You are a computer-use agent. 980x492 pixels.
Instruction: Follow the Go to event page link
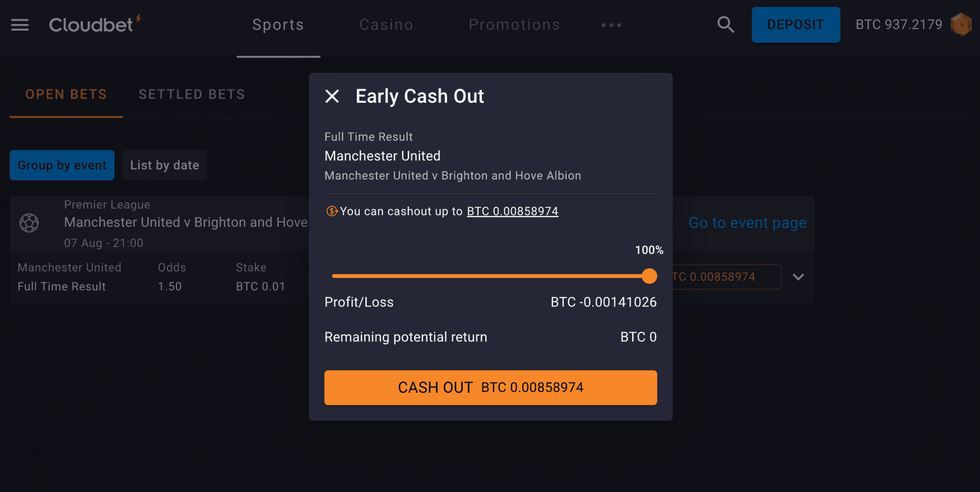[747, 223]
